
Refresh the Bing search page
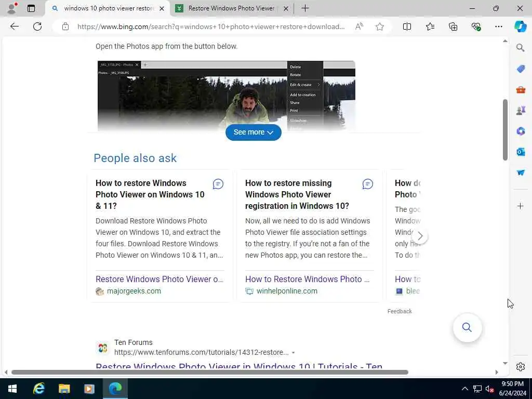pos(37,26)
